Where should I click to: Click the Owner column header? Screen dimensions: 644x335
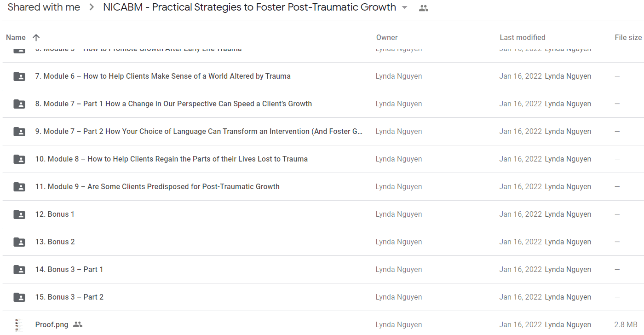point(387,38)
